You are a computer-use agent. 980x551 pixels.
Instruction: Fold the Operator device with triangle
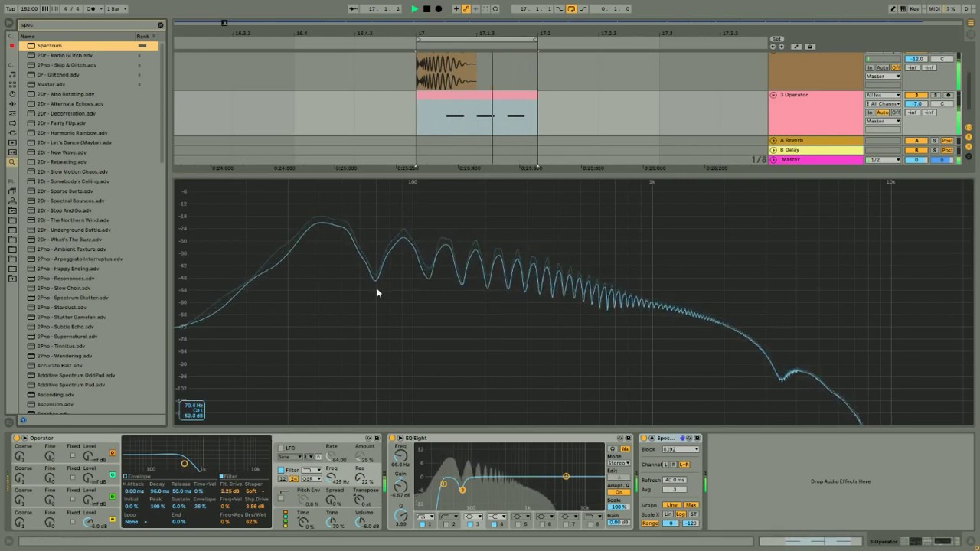click(x=24, y=438)
